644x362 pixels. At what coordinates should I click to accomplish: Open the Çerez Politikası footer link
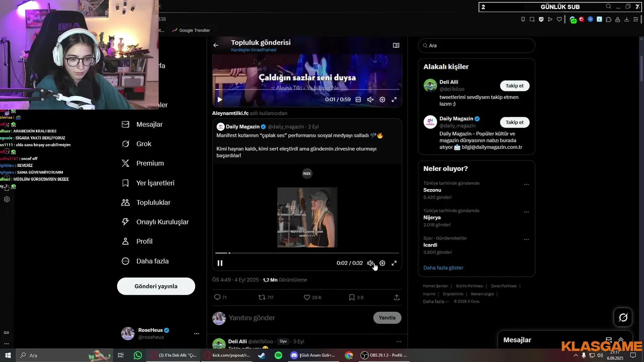pos(504,286)
